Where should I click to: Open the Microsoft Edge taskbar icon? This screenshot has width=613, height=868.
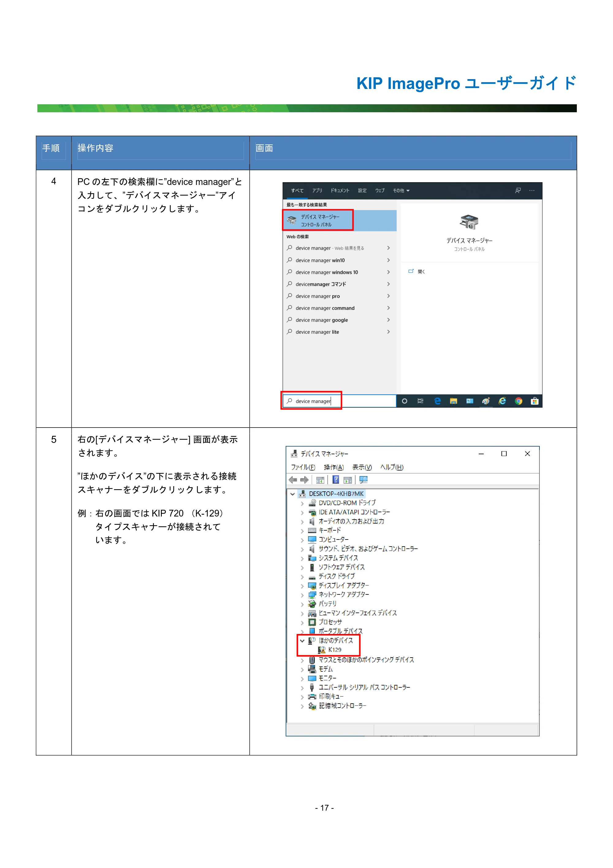click(x=437, y=401)
